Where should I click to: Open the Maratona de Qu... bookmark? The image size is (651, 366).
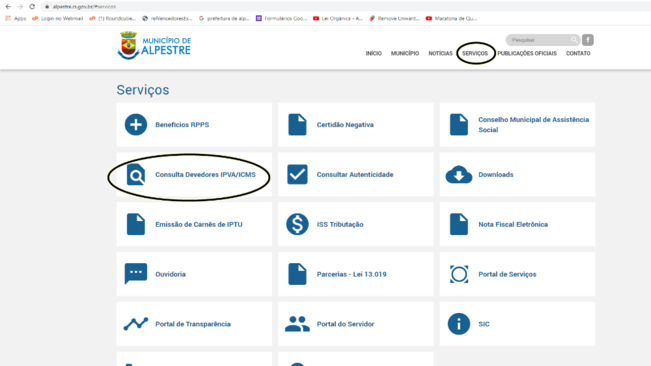point(451,18)
